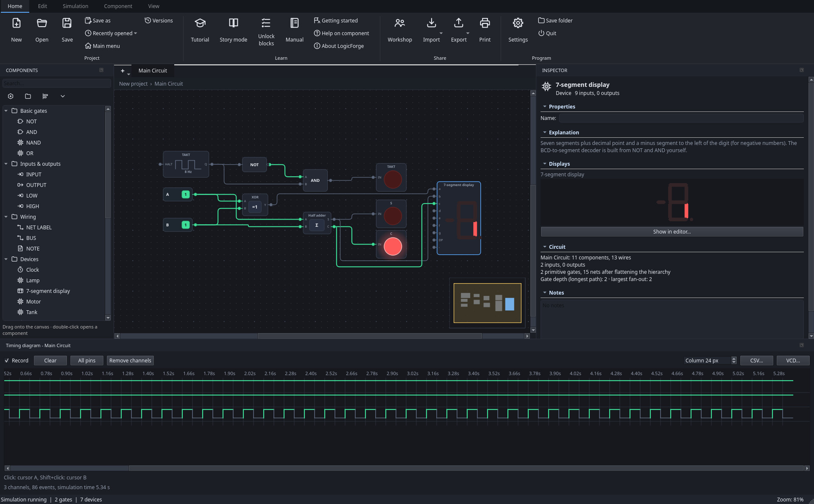Screen dimensions: 814x504
Task: Click the Name field in Inspector
Action: point(681,118)
